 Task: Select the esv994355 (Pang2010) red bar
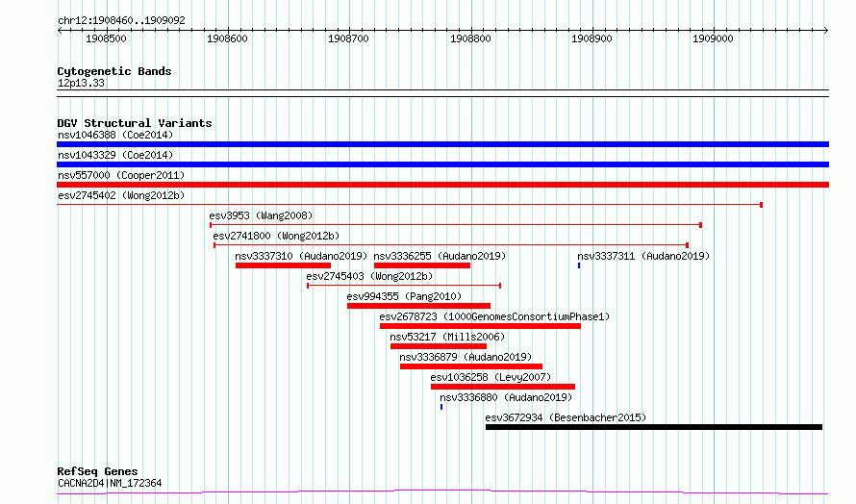[418, 306]
